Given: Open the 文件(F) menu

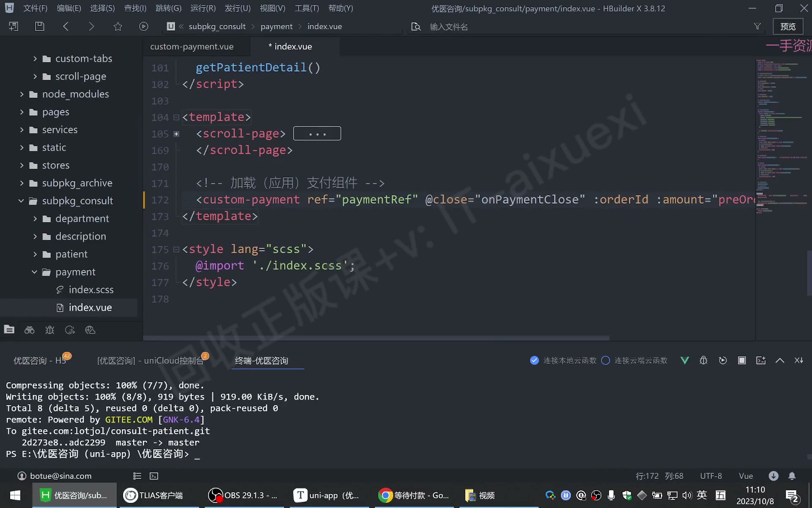Looking at the screenshot, I should tap(35, 8).
